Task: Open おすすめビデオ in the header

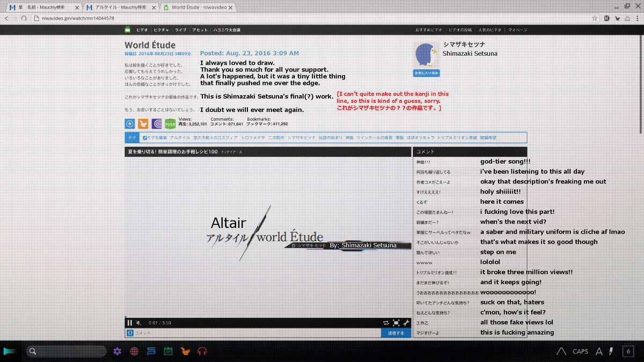Action: pos(429,30)
